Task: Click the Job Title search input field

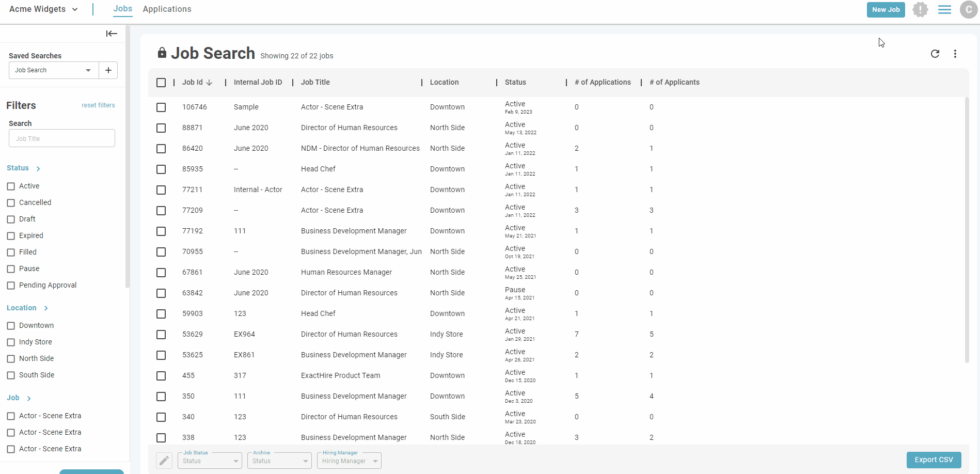Action: [62, 138]
